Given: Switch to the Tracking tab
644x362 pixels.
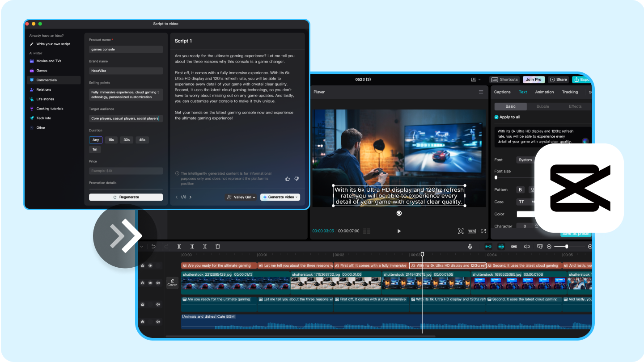Looking at the screenshot, I should click(x=570, y=92).
